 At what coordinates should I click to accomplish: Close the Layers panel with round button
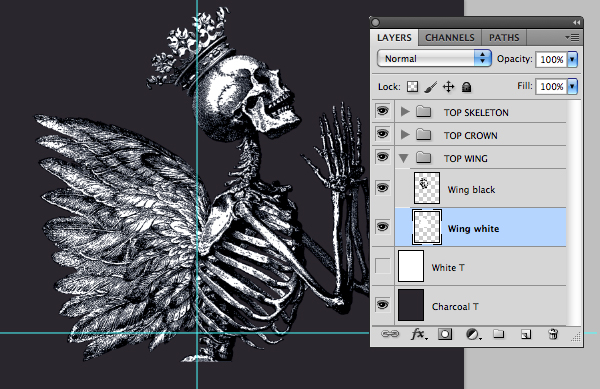[376, 23]
